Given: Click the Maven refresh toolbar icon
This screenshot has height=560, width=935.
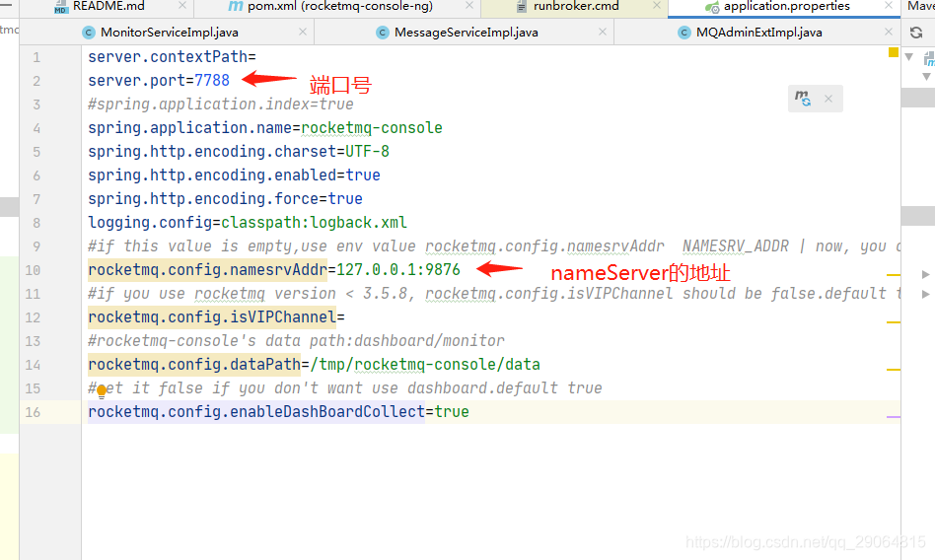Looking at the screenshot, I should 916,33.
